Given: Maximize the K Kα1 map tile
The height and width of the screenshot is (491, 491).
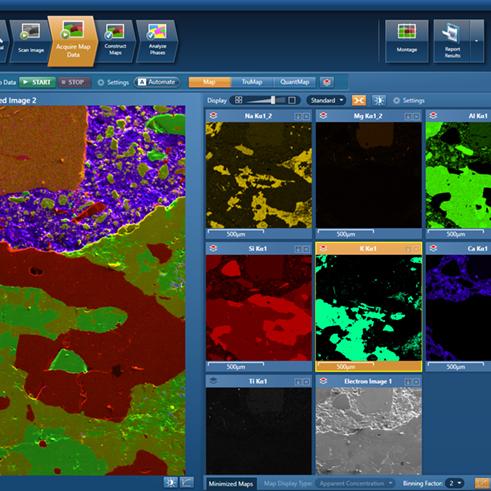Looking at the screenshot, I should (x=416, y=249).
